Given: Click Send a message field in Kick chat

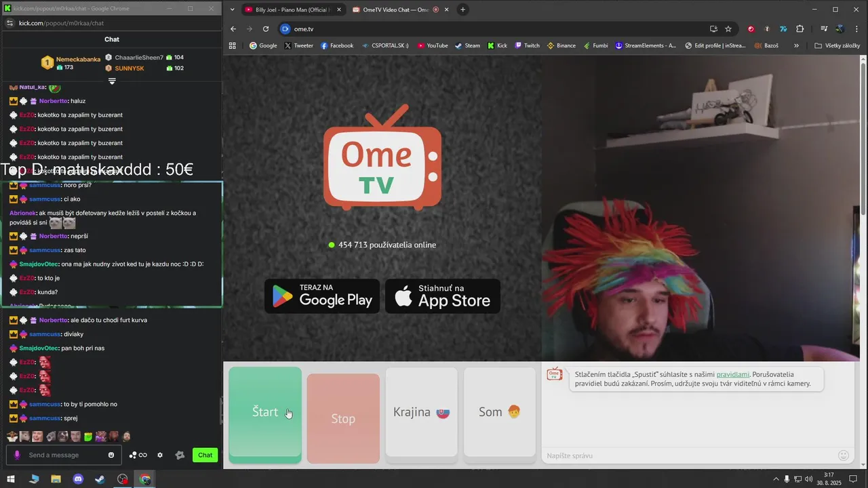Looking at the screenshot, I should 64,455.
